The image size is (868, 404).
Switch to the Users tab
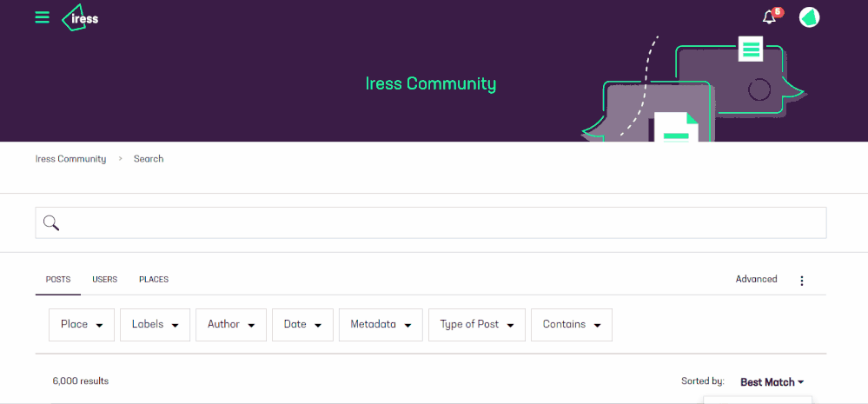(104, 280)
